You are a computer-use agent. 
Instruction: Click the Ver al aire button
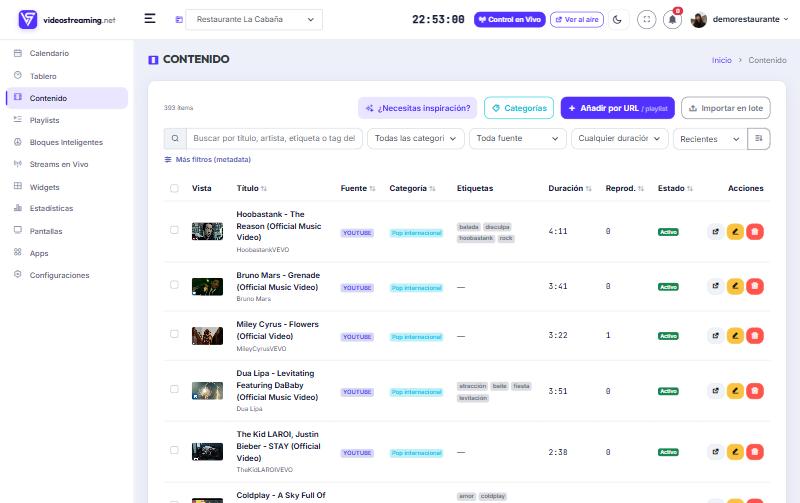pos(577,19)
